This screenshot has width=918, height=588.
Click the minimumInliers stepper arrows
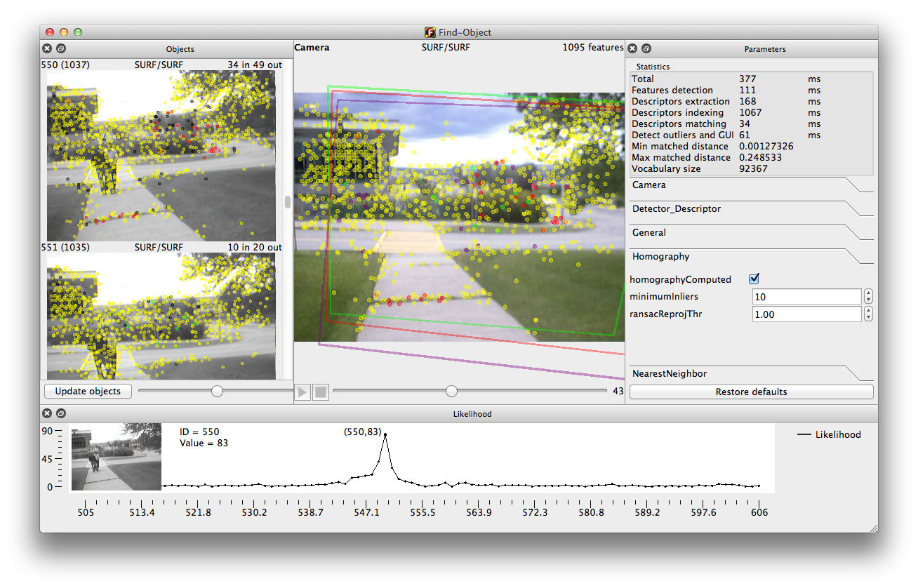(868, 297)
